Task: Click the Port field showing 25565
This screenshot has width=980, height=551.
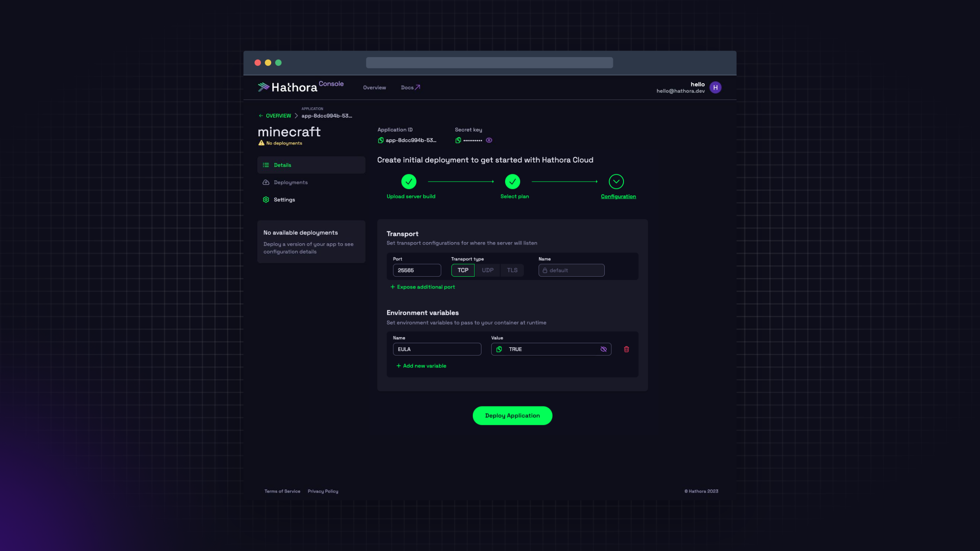Action: click(x=417, y=270)
